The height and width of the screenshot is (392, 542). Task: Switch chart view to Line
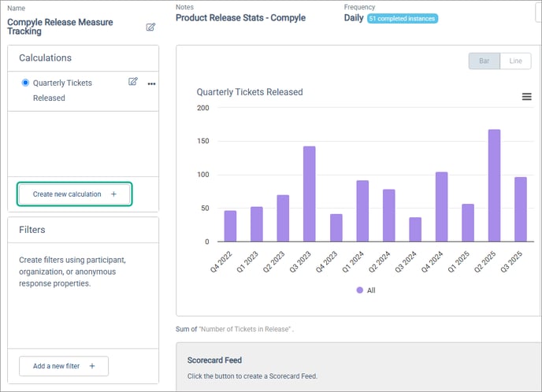tap(515, 61)
